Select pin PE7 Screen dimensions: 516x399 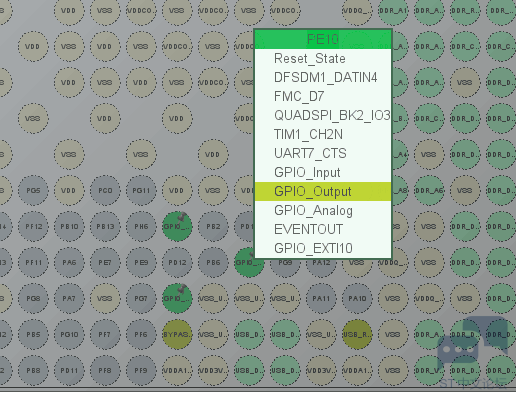pyautogui.click(x=105, y=262)
